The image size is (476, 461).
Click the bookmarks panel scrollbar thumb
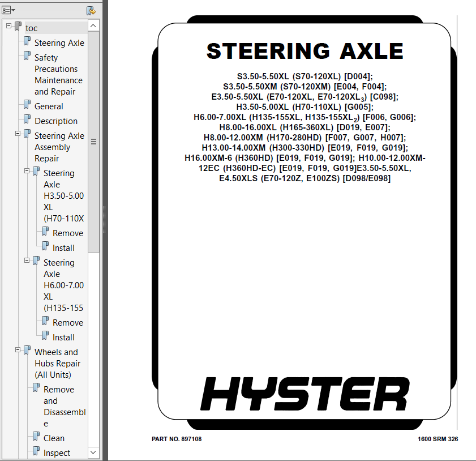pos(93,142)
